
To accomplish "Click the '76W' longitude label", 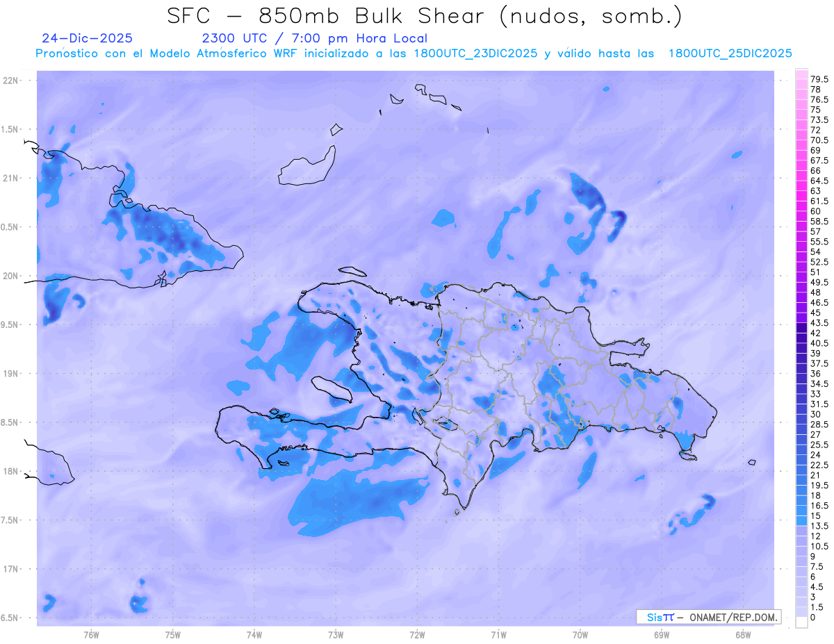I will pyautogui.click(x=91, y=635).
